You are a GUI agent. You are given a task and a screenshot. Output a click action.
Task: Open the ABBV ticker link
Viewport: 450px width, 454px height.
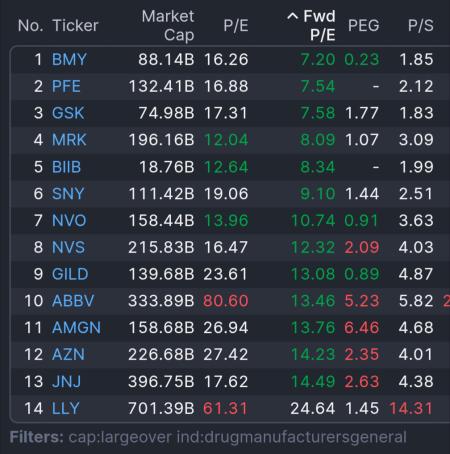click(73, 301)
